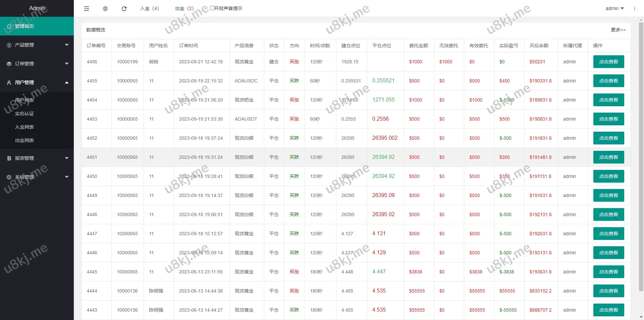Expand the 产品管理 menu arrow
Image resolution: width=644 pixels, height=320 pixels.
66,45
